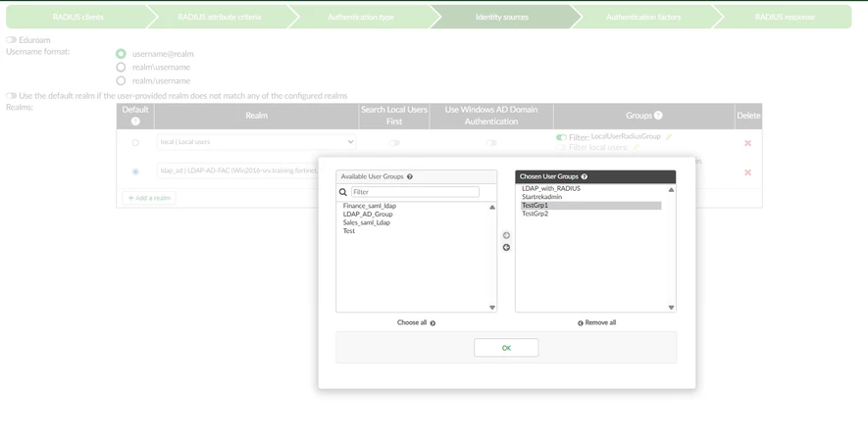Select Finance_saml_ldap in available groups
The image size is (868, 434).
(369, 206)
